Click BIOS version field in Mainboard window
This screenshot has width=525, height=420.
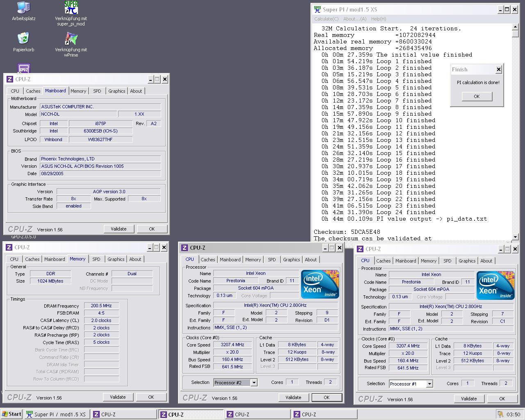click(x=100, y=166)
